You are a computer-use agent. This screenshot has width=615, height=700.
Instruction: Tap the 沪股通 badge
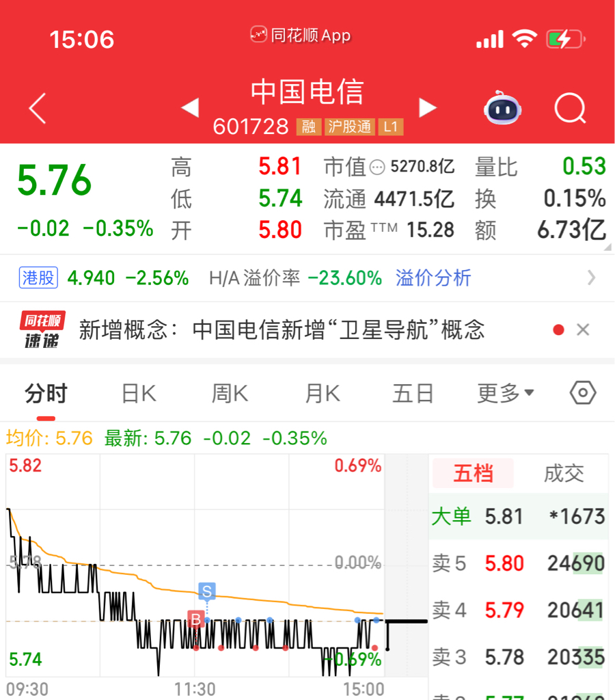[x=349, y=126]
